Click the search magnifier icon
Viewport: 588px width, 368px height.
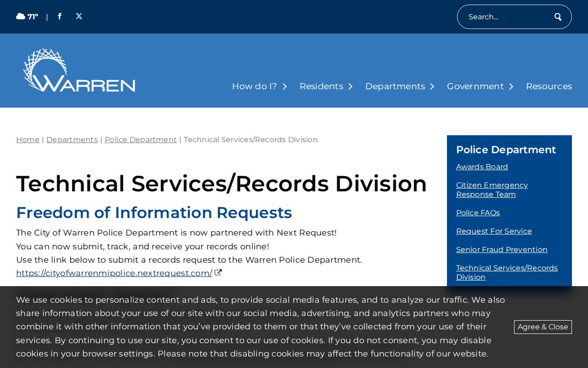(x=558, y=17)
